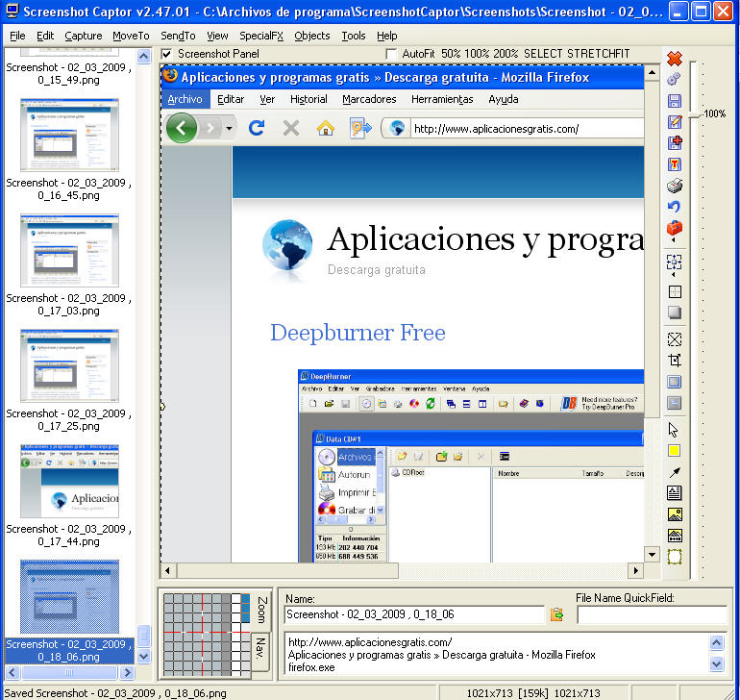This screenshot has height=700, width=740.
Task: Insert image object with mountain icon
Action: (x=675, y=513)
